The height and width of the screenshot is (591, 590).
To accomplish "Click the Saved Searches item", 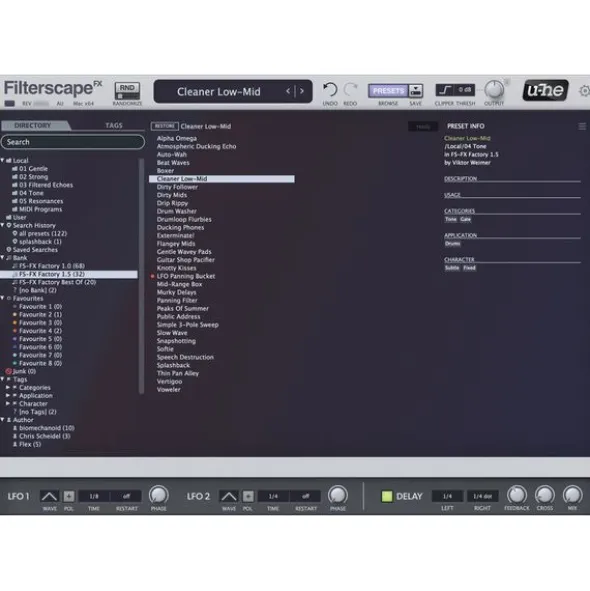I will click(x=32, y=250).
